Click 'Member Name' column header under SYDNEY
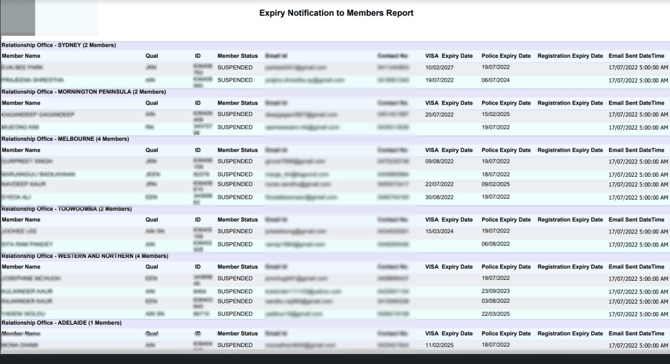This screenshot has width=670, height=364. click(21, 56)
